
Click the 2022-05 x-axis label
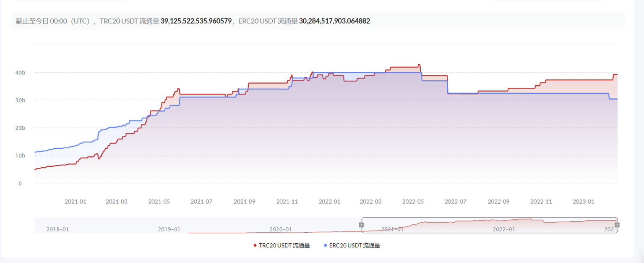[x=413, y=202]
